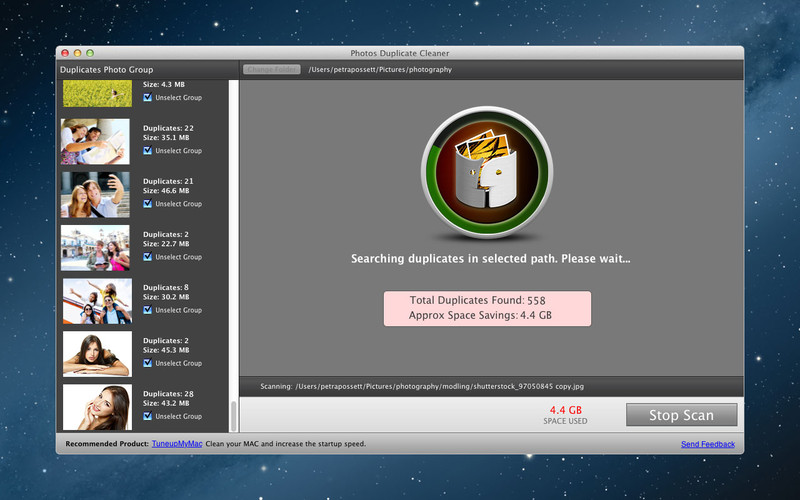Select the green field photo thumbnail
Screen dimensions: 800x500
coord(96,93)
